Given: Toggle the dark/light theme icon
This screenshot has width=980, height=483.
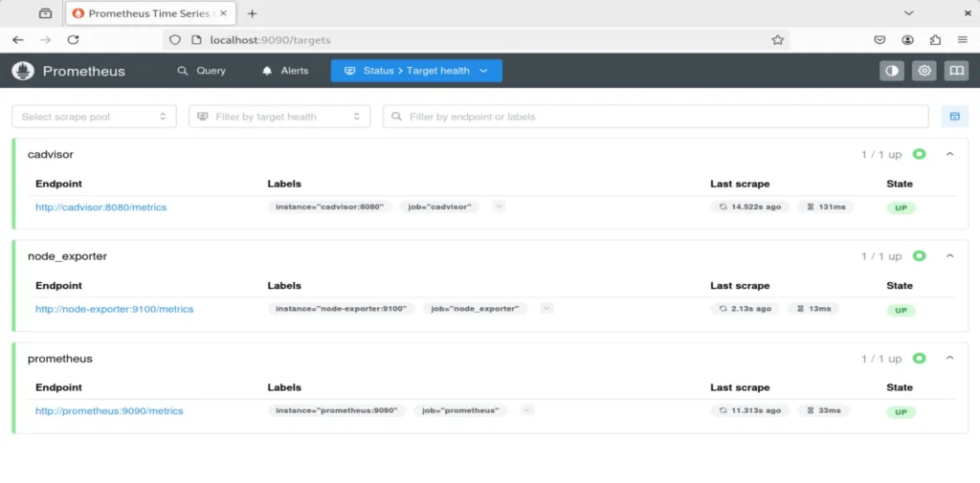Looking at the screenshot, I should click(x=892, y=71).
